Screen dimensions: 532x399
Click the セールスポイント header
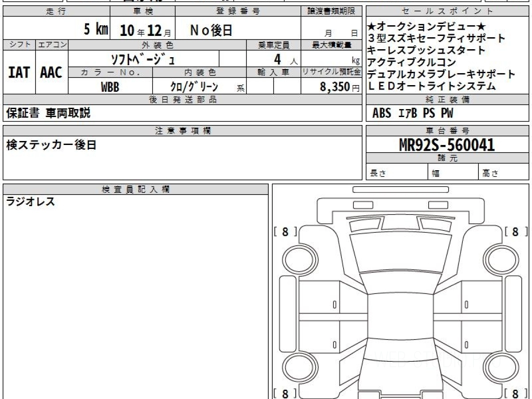tap(447, 12)
